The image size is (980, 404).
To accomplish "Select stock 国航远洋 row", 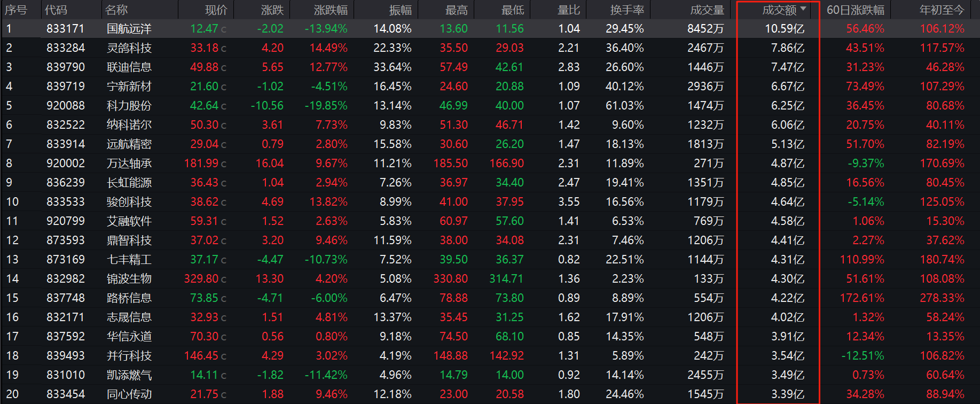I will tap(490, 29).
